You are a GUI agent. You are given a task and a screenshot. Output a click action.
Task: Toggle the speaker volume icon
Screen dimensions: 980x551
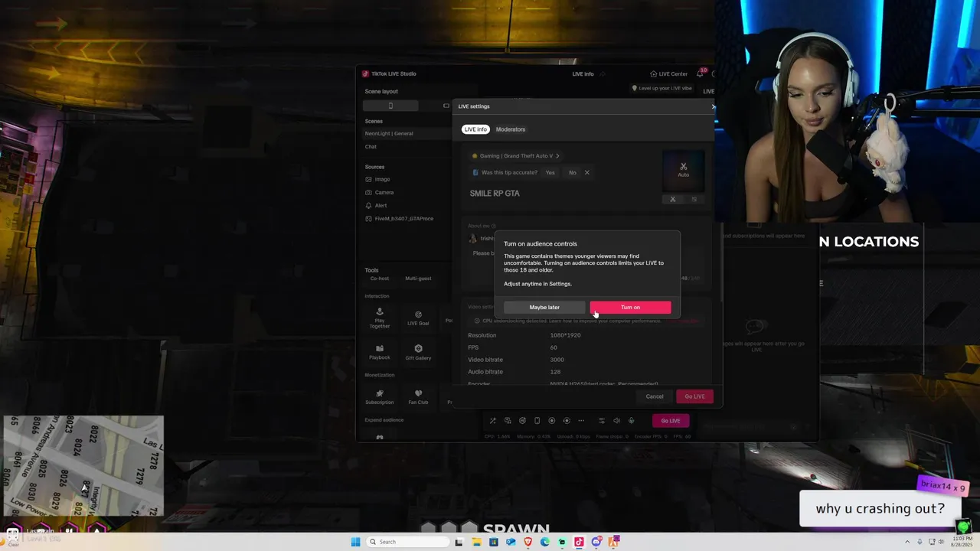pyautogui.click(x=616, y=420)
